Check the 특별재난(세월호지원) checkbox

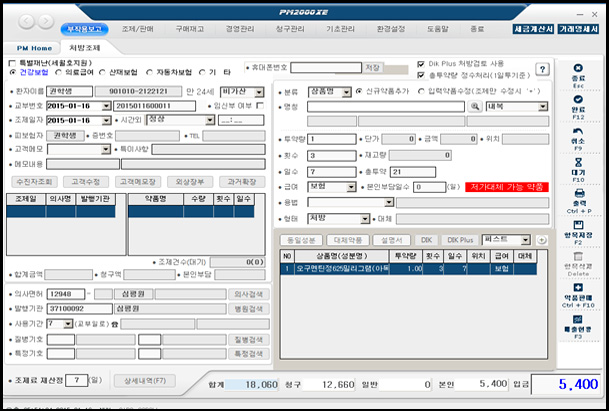click(x=12, y=63)
